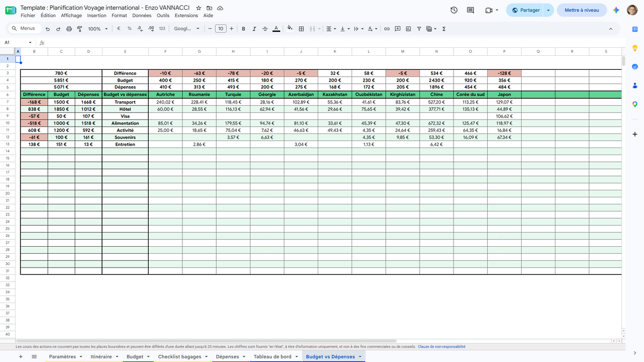Open Google Calendar side panel icon

634,28
